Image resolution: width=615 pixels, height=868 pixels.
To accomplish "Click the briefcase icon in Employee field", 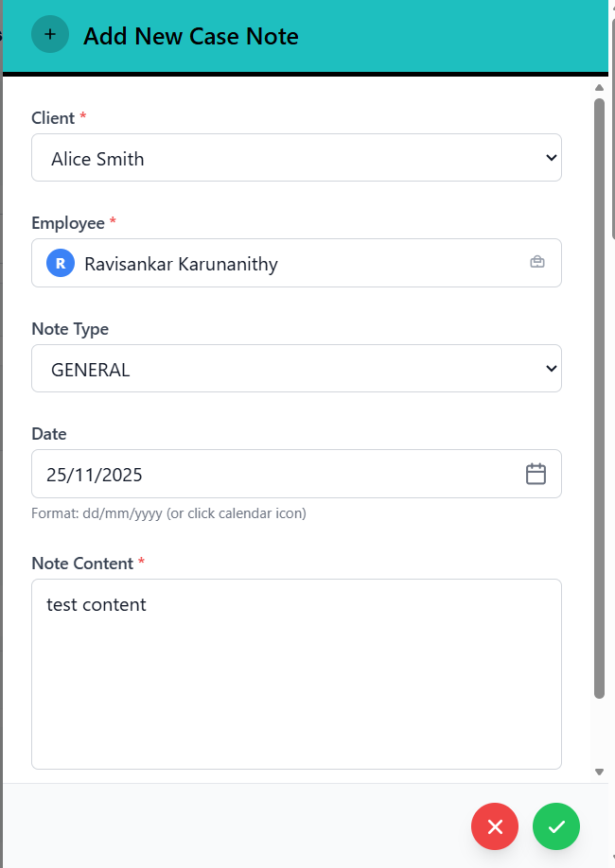I will 536,262.
